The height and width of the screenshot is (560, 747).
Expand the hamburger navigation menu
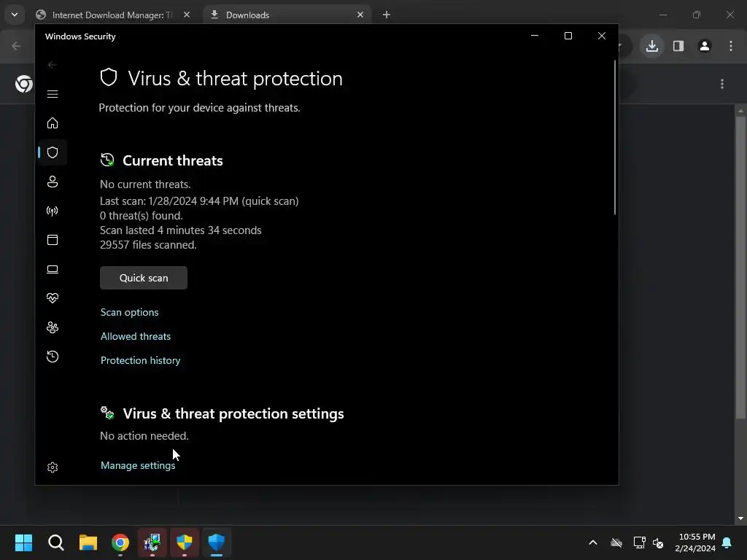[x=53, y=94]
